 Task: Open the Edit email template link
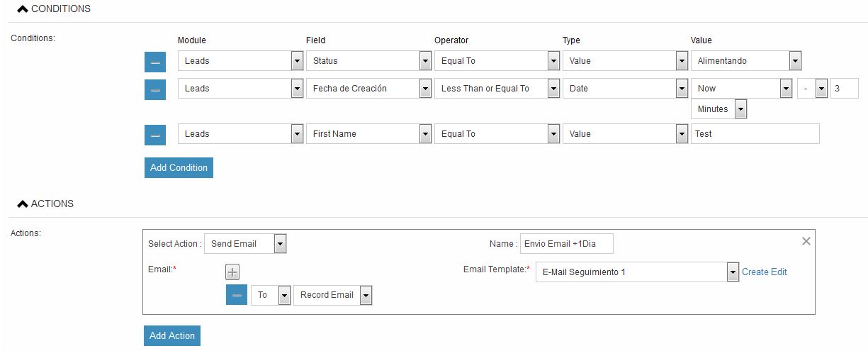779,272
